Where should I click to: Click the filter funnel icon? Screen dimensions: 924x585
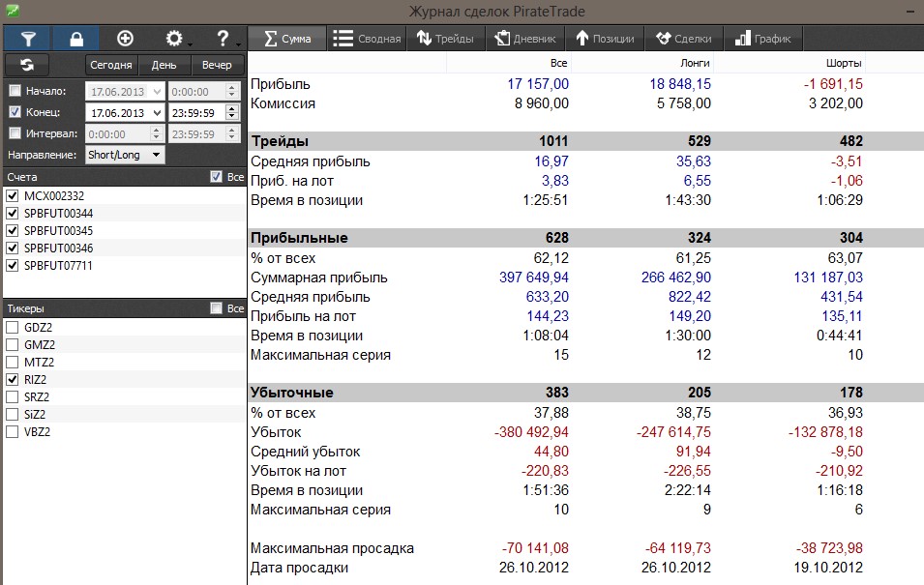point(28,39)
